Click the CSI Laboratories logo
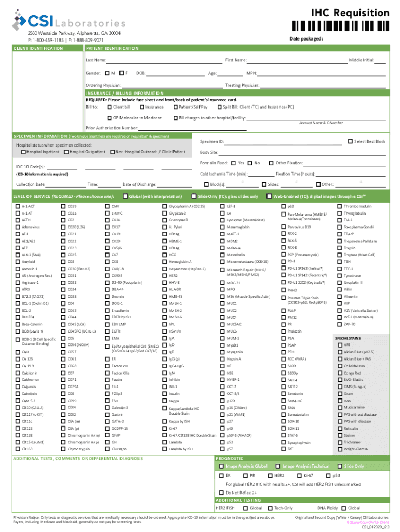This screenshot has width=400, height=532. pyautogui.click(x=69, y=21)
